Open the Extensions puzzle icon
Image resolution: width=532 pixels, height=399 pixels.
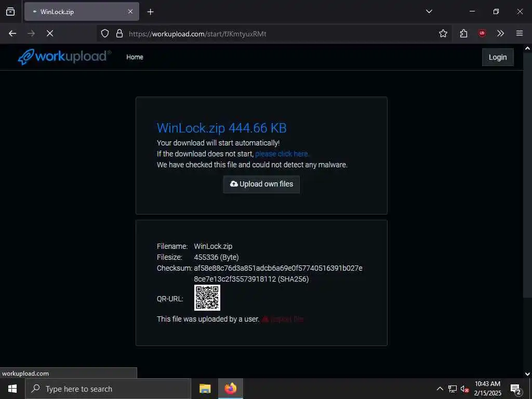pyautogui.click(x=463, y=33)
